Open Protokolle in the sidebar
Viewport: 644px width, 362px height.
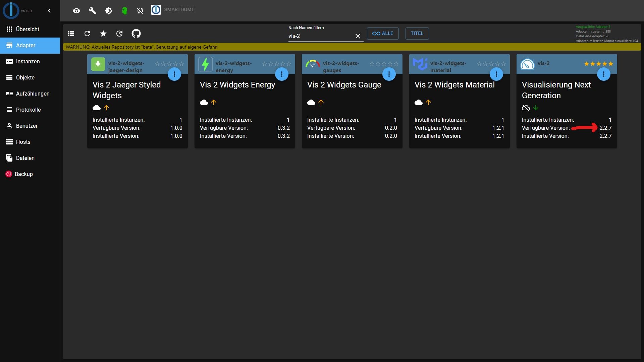pyautogui.click(x=30, y=110)
